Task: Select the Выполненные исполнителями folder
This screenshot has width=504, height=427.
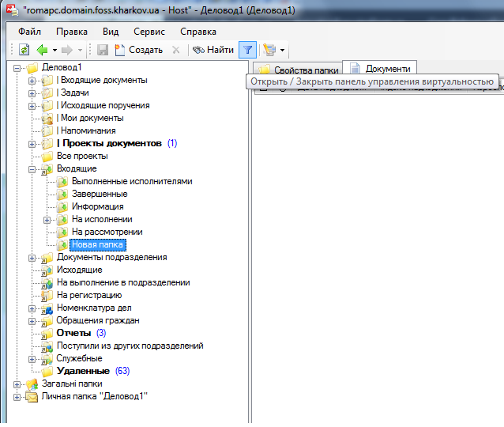Action: click(131, 181)
